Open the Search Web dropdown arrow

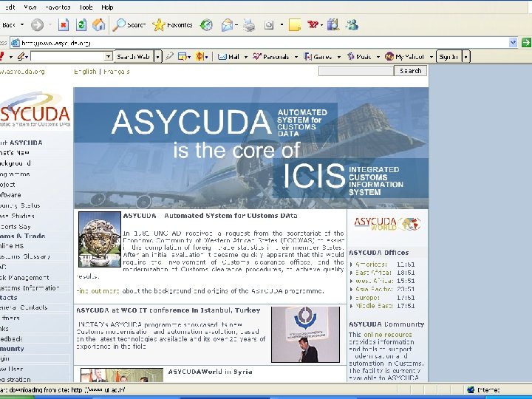click(x=158, y=57)
